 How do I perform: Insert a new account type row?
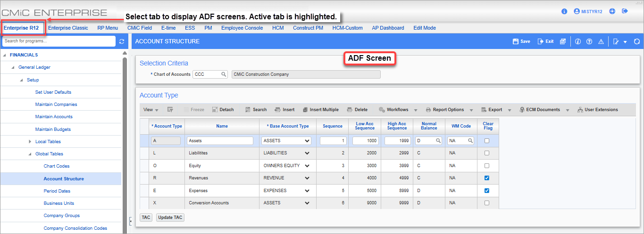[x=284, y=110]
